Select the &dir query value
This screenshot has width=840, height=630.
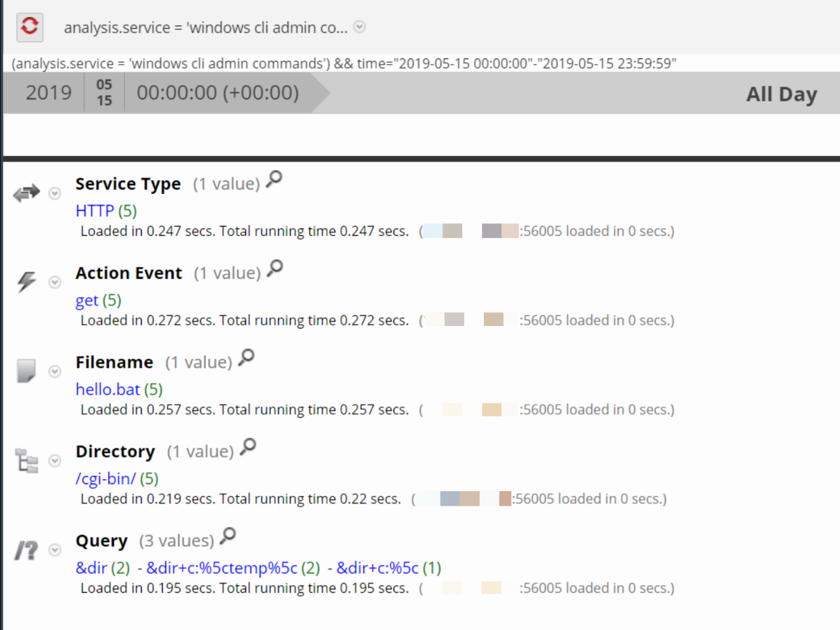click(92, 568)
